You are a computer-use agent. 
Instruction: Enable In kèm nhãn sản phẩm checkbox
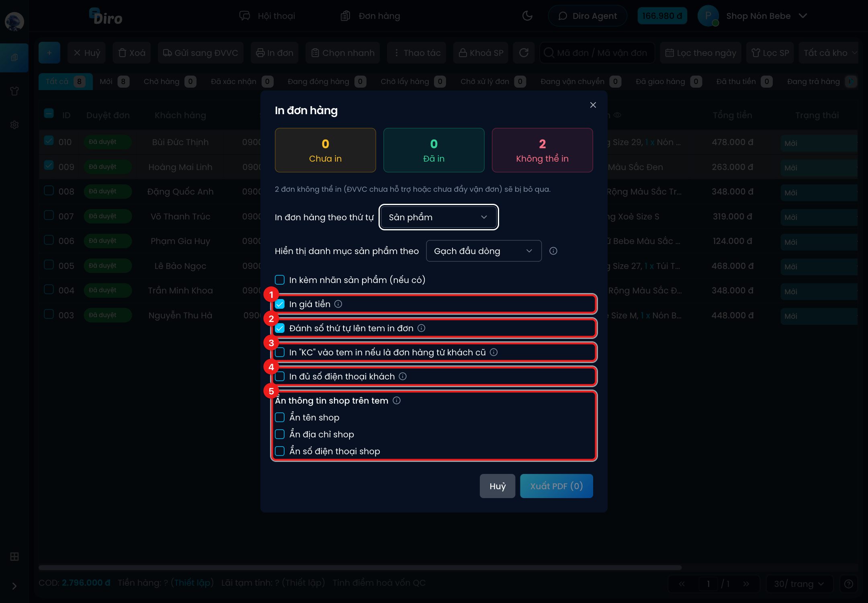point(280,280)
